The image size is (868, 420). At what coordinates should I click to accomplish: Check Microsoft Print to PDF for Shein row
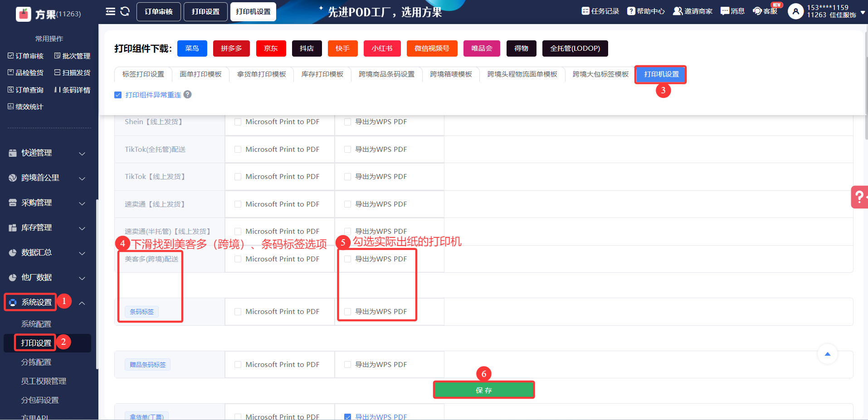pyautogui.click(x=238, y=122)
